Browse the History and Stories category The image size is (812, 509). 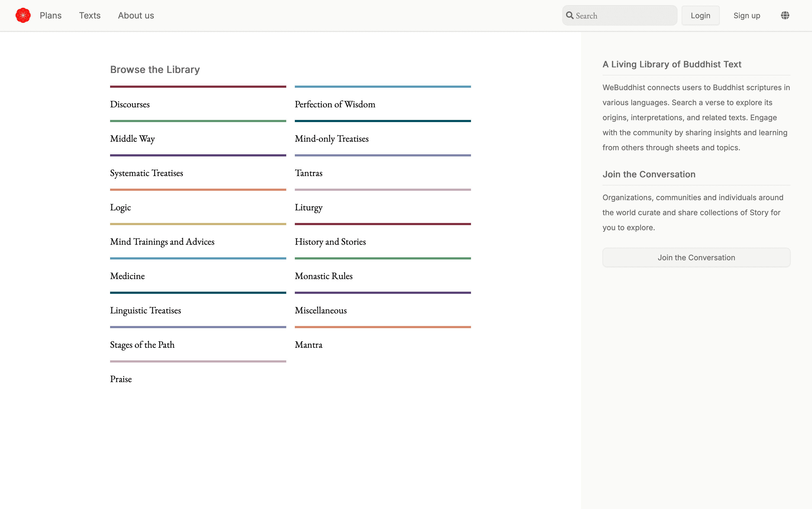(330, 242)
